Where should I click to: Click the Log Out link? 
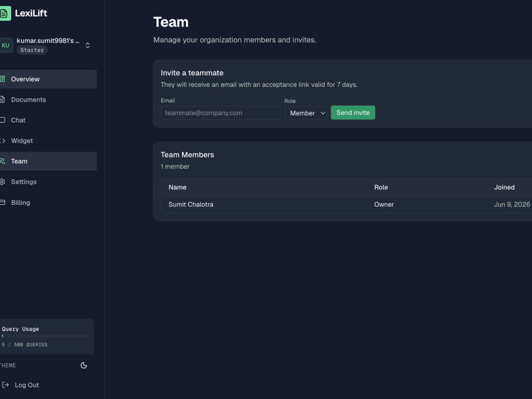27,385
